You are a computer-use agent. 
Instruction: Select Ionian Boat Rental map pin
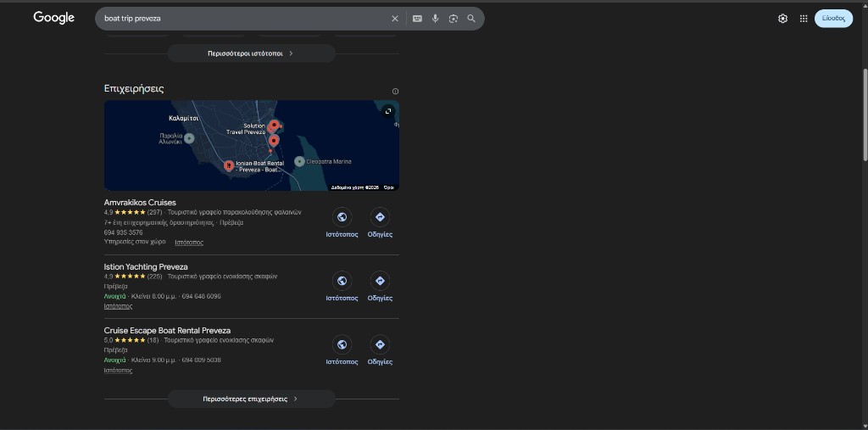click(229, 165)
